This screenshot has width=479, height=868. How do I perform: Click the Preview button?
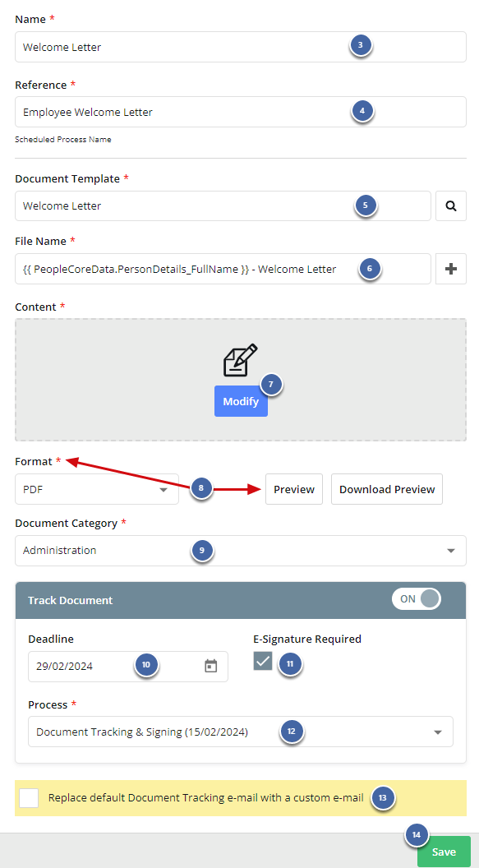click(293, 489)
